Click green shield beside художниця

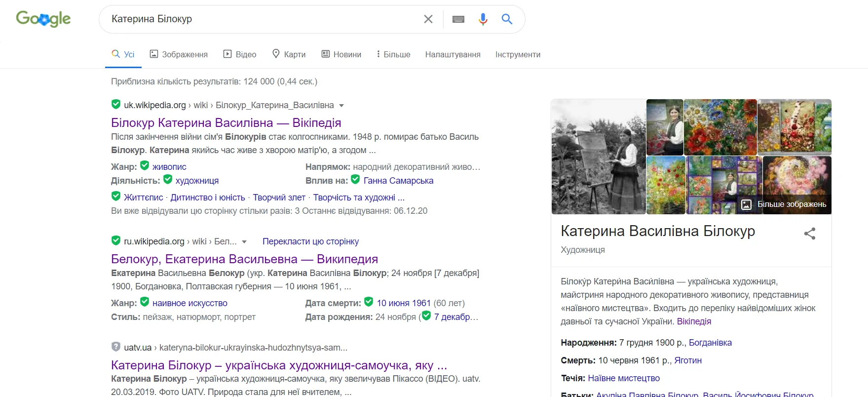[168, 179]
